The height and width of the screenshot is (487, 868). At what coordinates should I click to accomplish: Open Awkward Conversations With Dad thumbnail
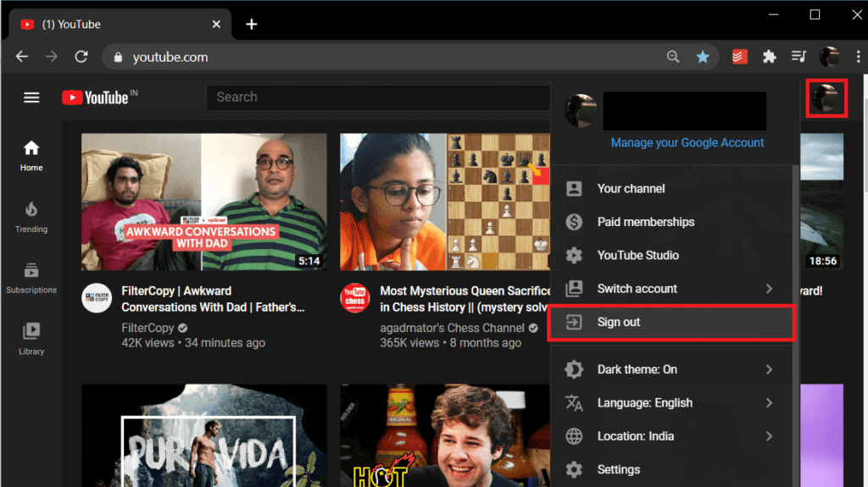pyautogui.click(x=203, y=202)
